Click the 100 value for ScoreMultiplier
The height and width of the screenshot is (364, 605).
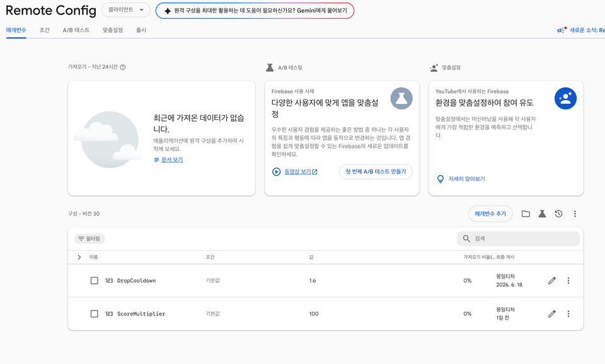pyautogui.click(x=314, y=314)
